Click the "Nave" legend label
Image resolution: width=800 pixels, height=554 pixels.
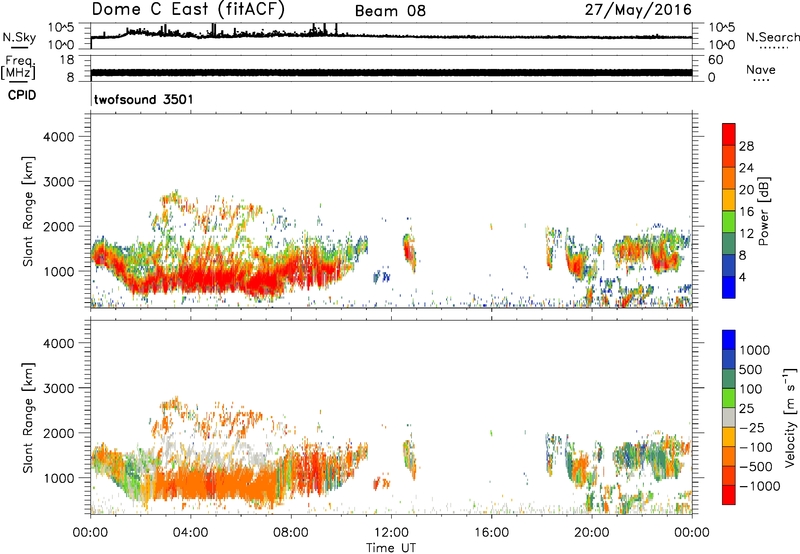pyautogui.click(x=761, y=70)
